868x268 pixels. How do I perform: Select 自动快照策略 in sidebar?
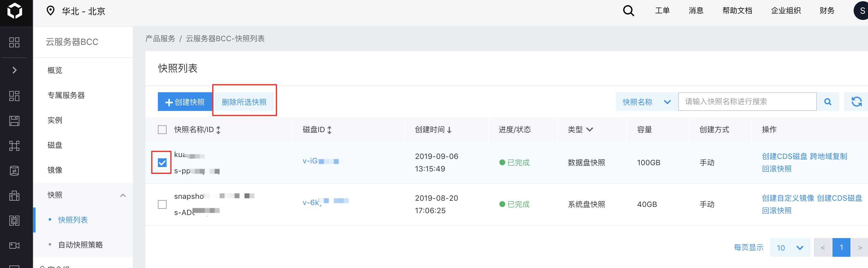80,245
